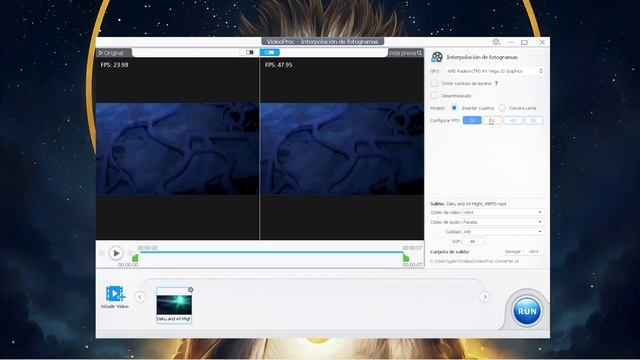Click the green trim end marker
Image resolution: width=640 pixels, height=360 pixels.
(x=406, y=258)
